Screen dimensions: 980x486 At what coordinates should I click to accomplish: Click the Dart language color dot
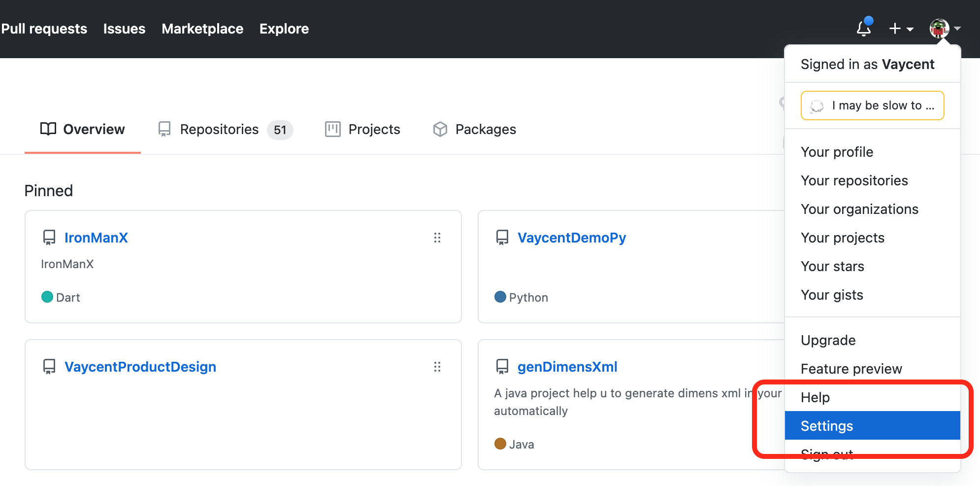47,297
